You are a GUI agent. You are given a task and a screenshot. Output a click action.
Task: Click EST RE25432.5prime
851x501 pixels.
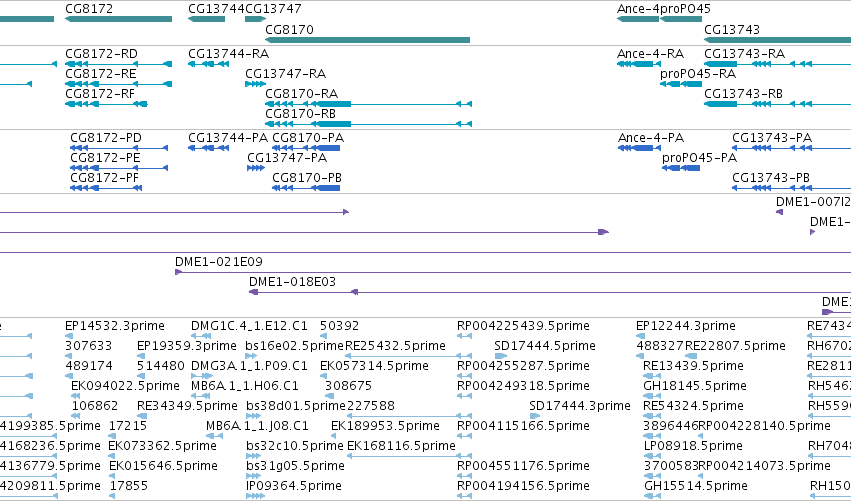coord(396,346)
